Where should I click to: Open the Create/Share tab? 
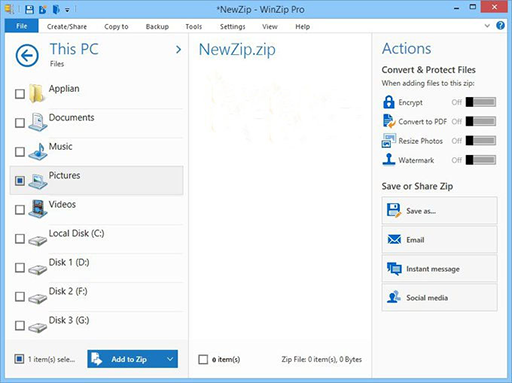67,26
